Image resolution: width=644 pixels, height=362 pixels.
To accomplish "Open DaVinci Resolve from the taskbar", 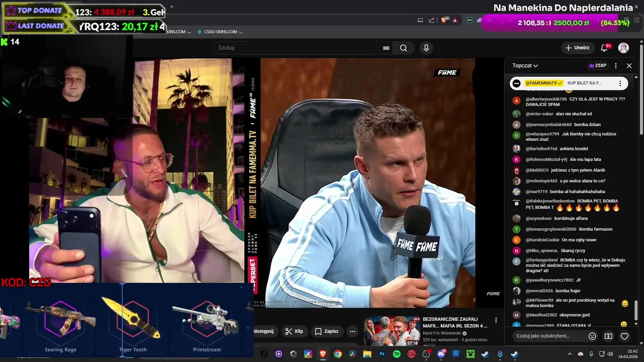I will [352, 354].
